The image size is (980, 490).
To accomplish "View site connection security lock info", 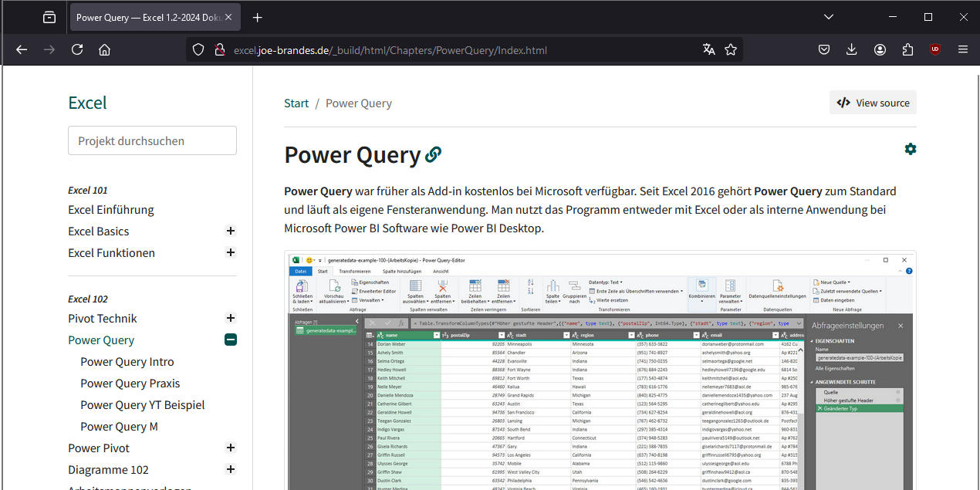I will [219, 49].
